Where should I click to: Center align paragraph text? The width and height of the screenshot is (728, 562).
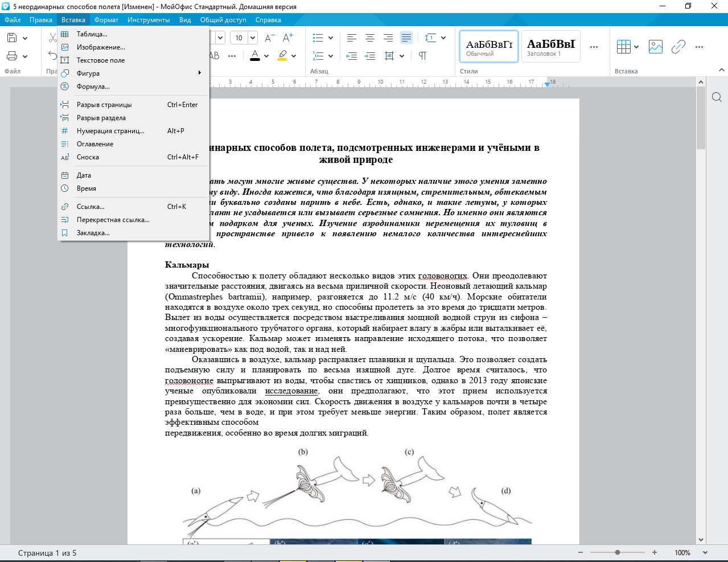coord(370,38)
